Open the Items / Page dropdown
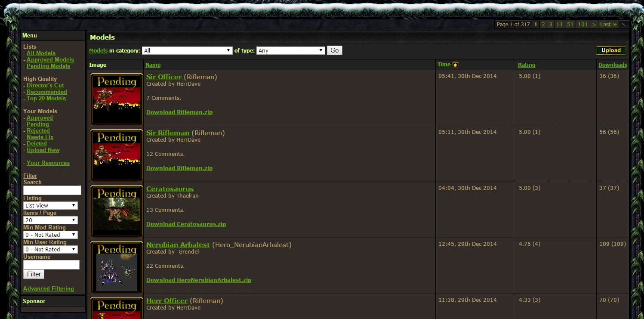Image resolution: width=644 pixels, height=319 pixels. tap(50, 220)
